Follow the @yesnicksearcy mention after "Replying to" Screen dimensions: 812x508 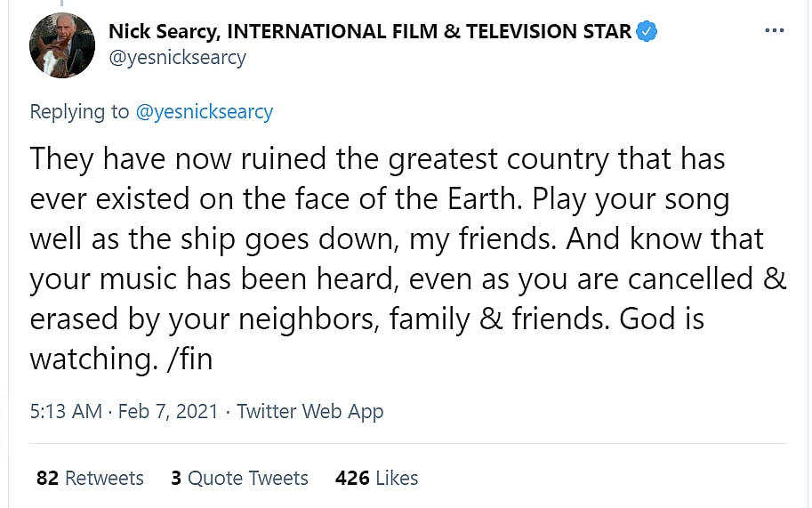click(x=205, y=111)
